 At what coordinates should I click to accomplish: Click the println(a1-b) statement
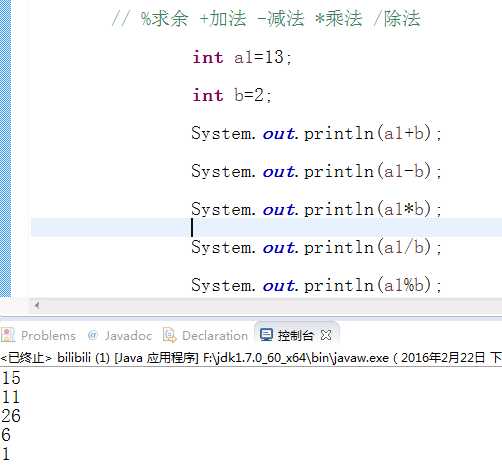[316, 171]
